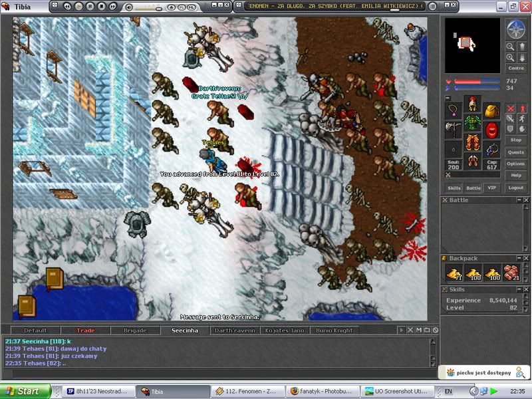Toggle stand while fighting mode
532x399 pixels.
[522, 108]
